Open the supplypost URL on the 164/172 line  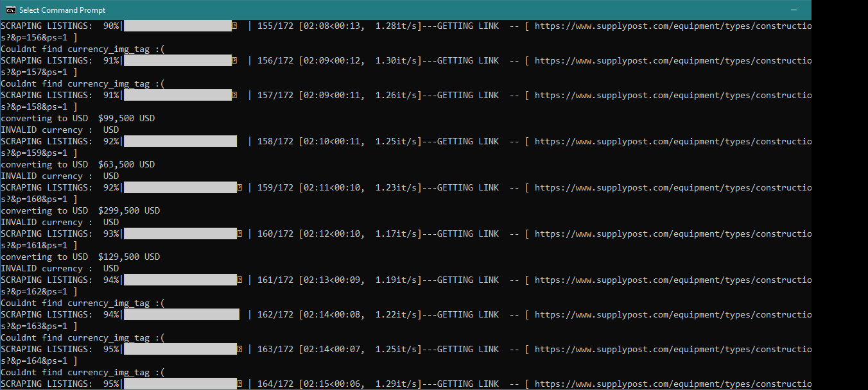click(x=672, y=384)
